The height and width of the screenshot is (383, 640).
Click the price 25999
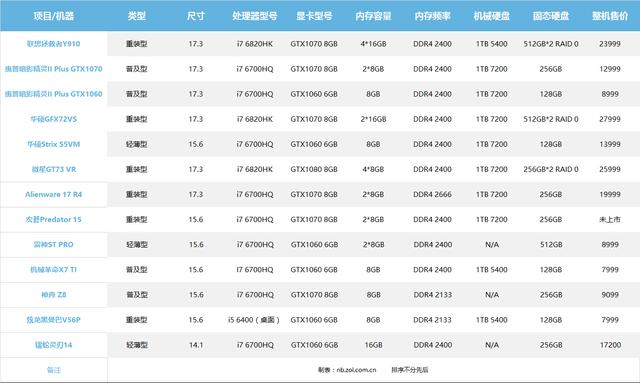pyautogui.click(x=610, y=169)
